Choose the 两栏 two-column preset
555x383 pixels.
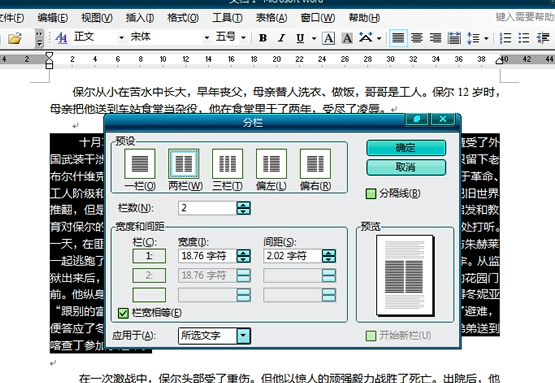click(x=184, y=164)
